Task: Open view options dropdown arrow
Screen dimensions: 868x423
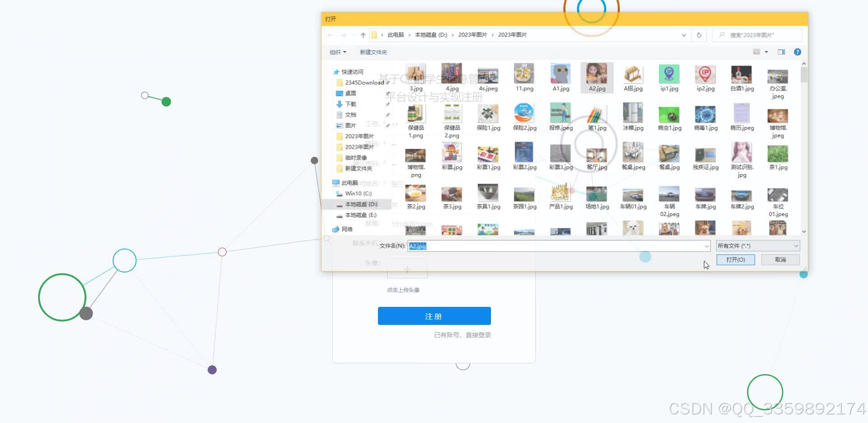Action: (766, 52)
